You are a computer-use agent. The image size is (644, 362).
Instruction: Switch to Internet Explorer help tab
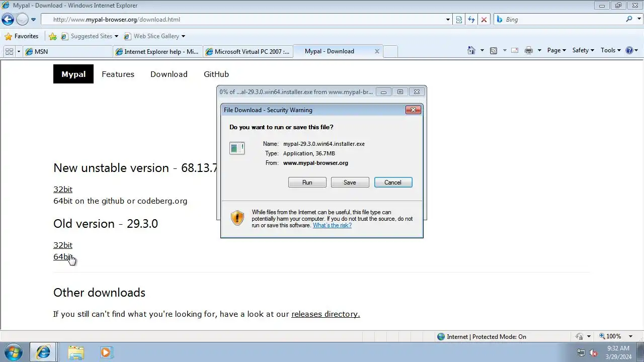tap(158, 51)
